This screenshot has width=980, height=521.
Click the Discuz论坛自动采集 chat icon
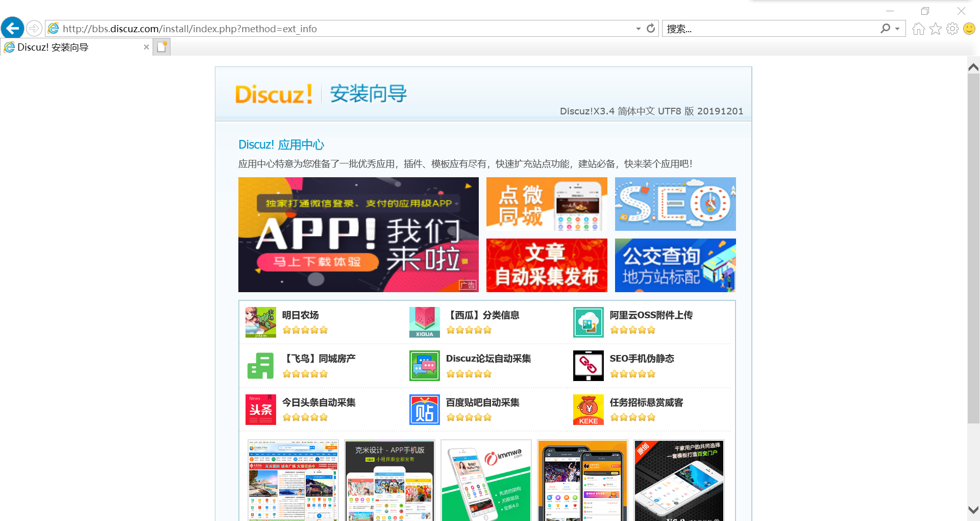(425, 366)
